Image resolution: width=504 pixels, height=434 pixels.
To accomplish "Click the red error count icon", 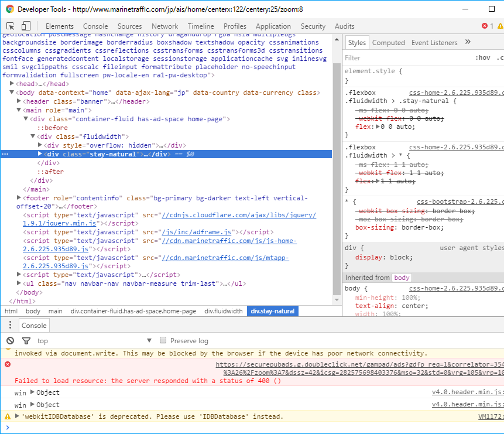I will point(485,26).
